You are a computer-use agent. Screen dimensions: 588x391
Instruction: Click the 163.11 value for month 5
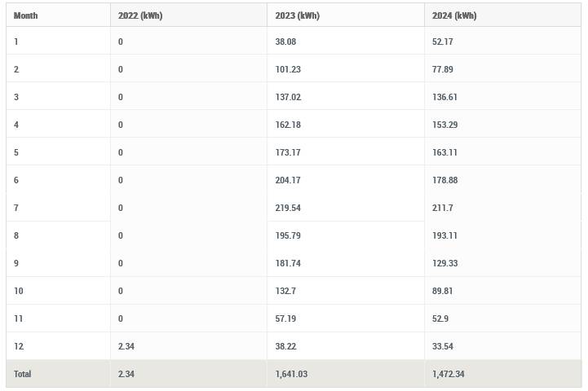[x=444, y=152]
